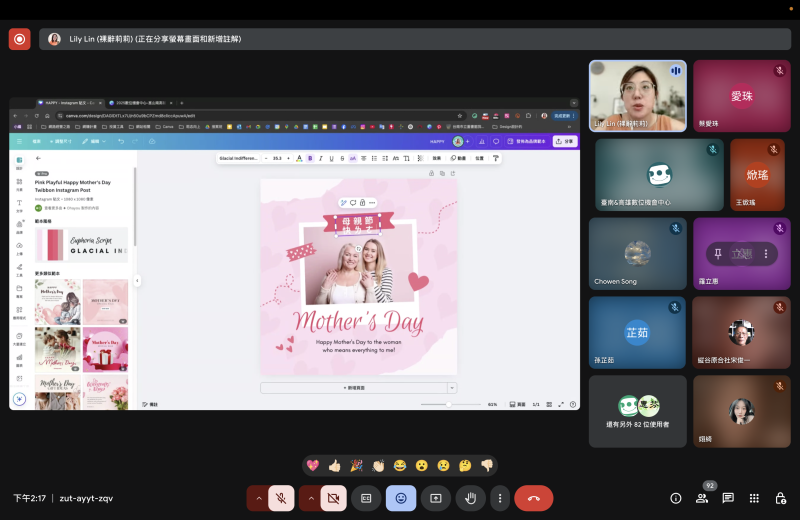Toggle the camera on/off button

[x=333, y=498]
